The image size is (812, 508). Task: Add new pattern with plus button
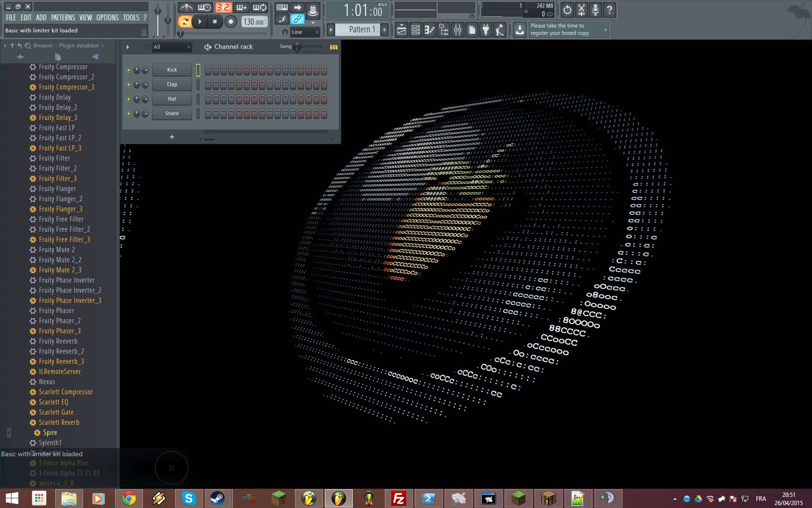tap(384, 30)
